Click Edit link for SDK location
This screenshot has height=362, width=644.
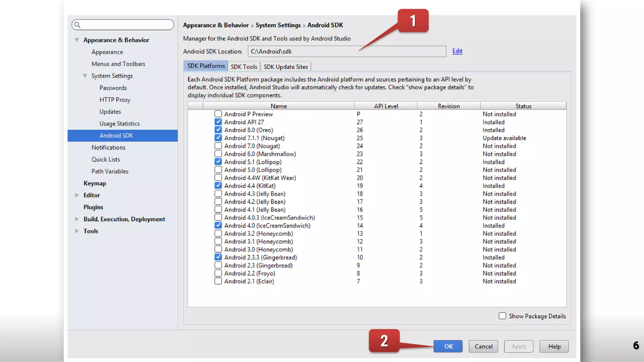coord(457,51)
